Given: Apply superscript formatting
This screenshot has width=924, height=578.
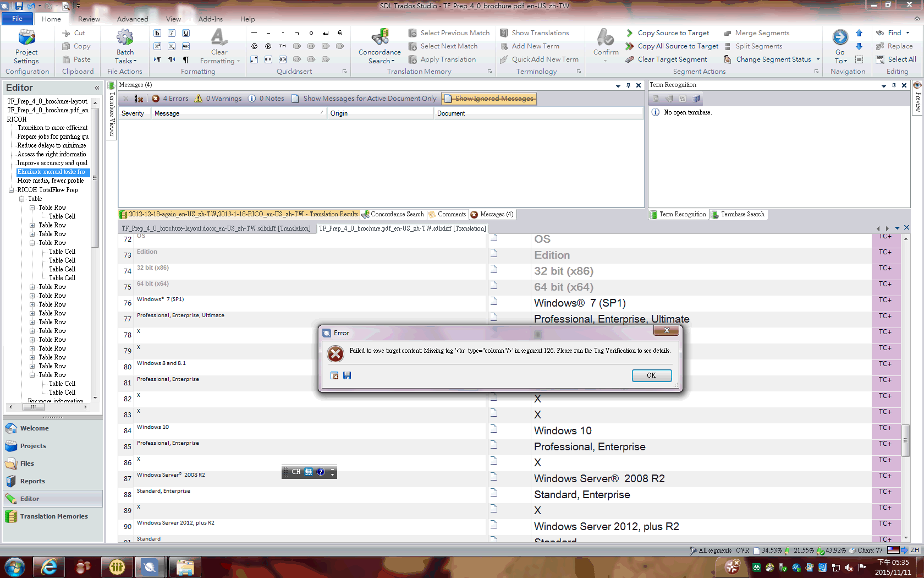Looking at the screenshot, I should pos(157,46).
